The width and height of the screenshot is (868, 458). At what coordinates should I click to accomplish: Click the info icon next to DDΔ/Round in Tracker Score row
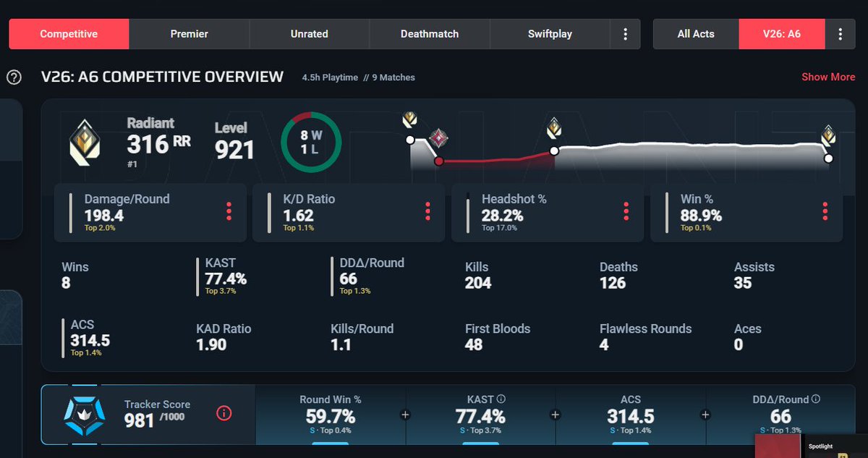[817, 399]
